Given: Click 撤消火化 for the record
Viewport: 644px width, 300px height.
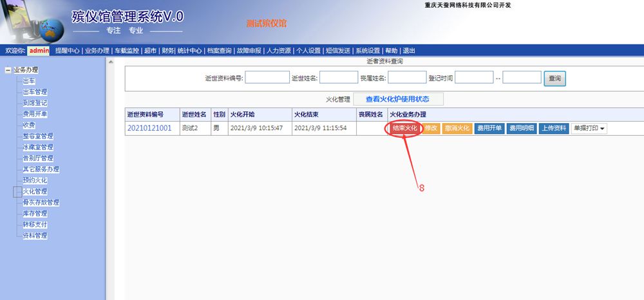Looking at the screenshot, I should [x=457, y=128].
